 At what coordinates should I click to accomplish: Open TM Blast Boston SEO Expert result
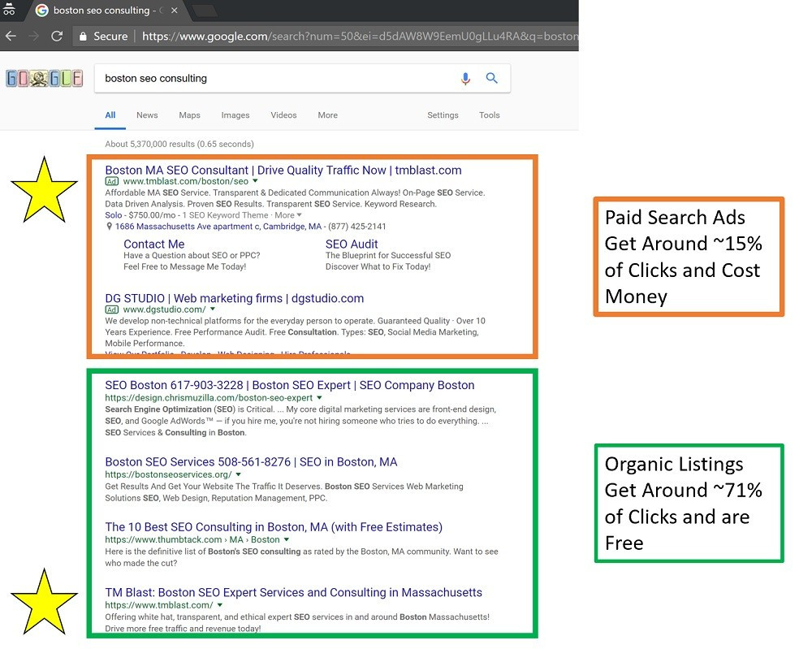(x=293, y=592)
